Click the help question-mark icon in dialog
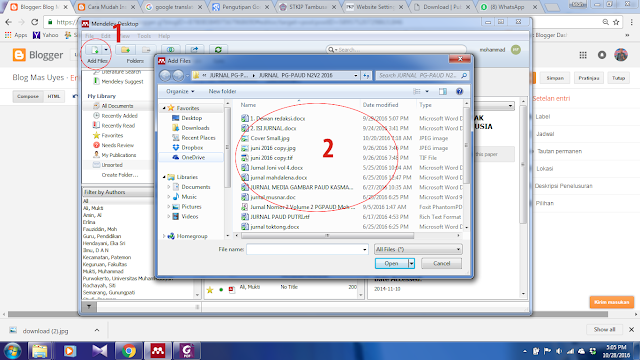Image resolution: width=640 pixels, height=360 pixels. (x=459, y=91)
